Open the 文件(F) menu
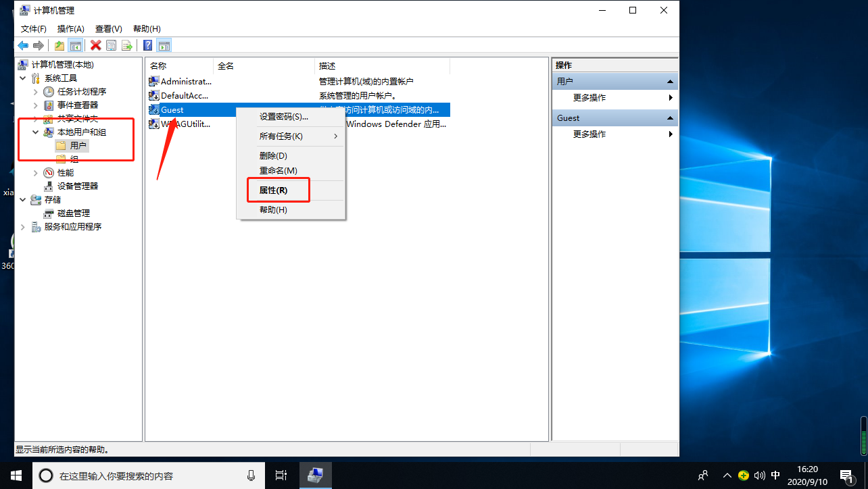The height and width of the screenshot is (489, 868). click(34, 29)
